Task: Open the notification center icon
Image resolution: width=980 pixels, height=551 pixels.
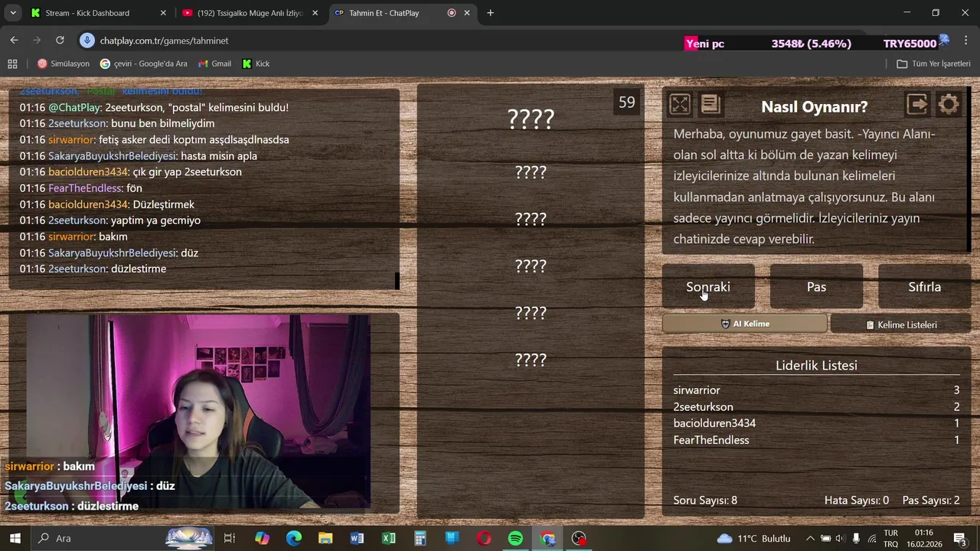Action: [959, 539]
